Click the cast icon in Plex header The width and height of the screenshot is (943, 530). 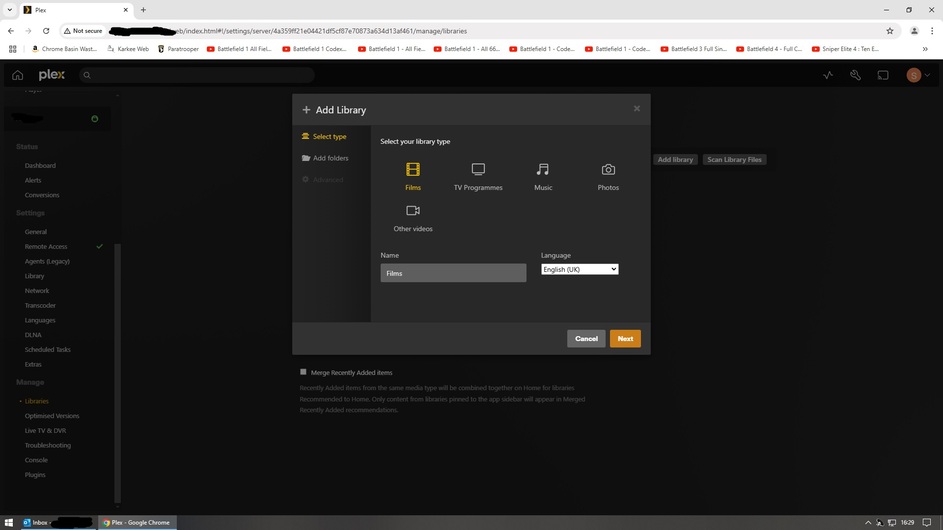(883, 75)
